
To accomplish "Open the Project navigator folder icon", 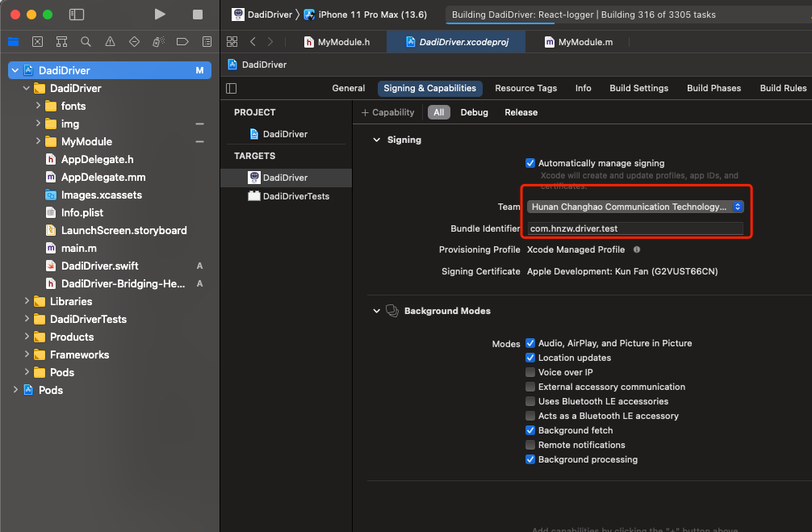I will (14, 42).
